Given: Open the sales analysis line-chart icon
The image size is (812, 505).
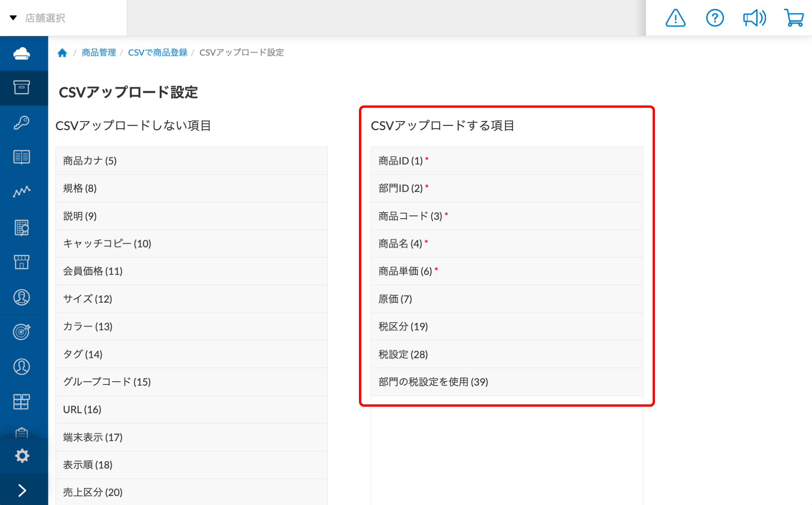Looking at the screenshot, I should [22, 192].
